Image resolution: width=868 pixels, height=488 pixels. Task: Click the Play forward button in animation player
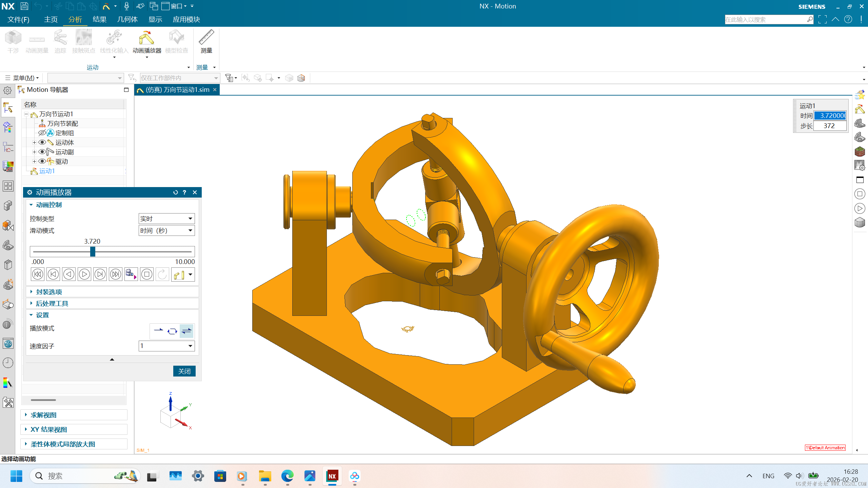pyautogui.click(x=84, y=274)
